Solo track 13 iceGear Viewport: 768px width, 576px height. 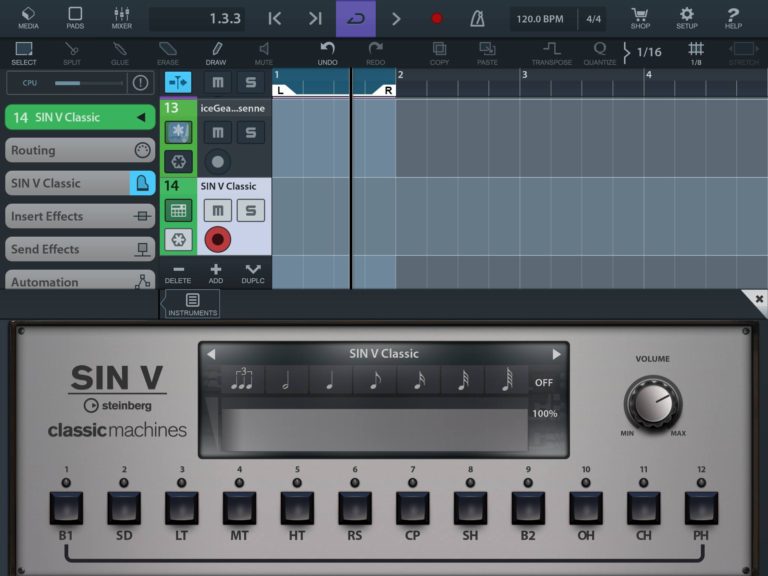pyautogui.click(x=250, y=132)
